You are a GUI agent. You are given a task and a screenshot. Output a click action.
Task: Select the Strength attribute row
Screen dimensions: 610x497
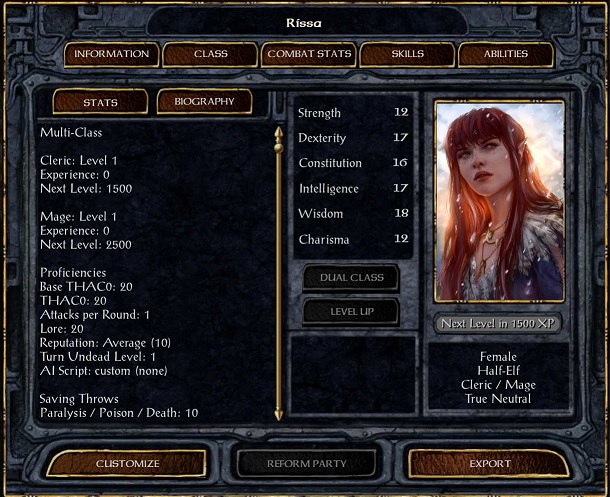click(353, 113)
